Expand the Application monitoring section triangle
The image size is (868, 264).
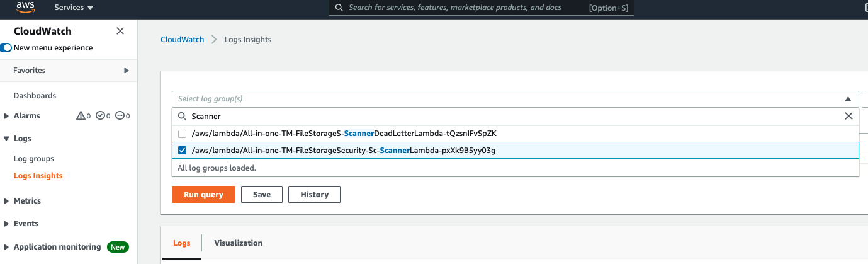[6, 247]
